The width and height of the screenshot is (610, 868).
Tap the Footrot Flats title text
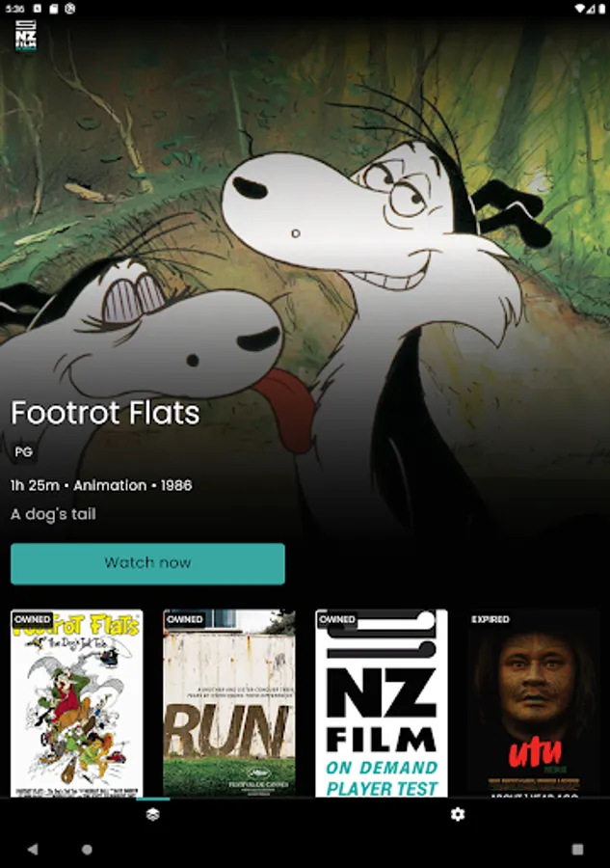pyautogui.click(x=105, y=413)
